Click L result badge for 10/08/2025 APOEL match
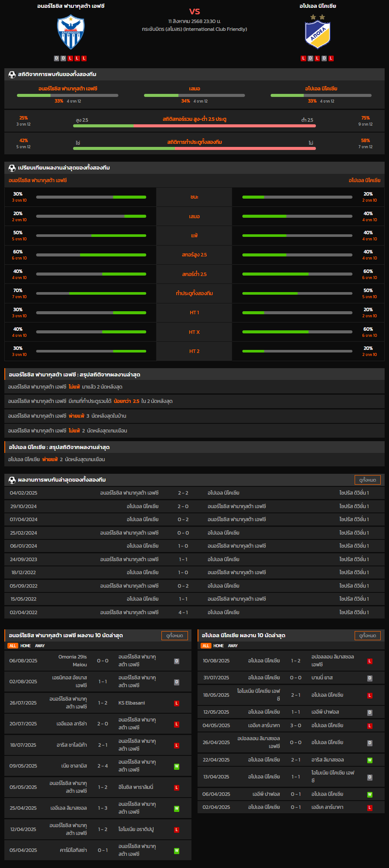 370,661
